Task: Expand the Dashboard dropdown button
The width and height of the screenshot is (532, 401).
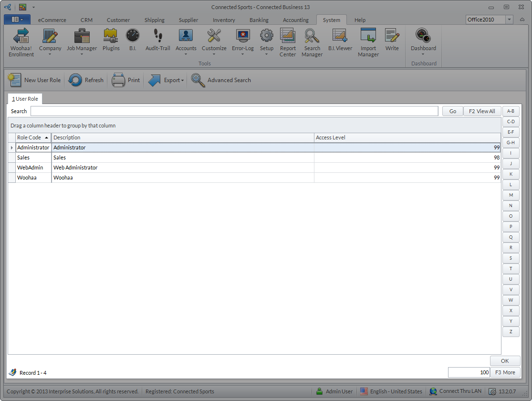Action: (423, 43)
